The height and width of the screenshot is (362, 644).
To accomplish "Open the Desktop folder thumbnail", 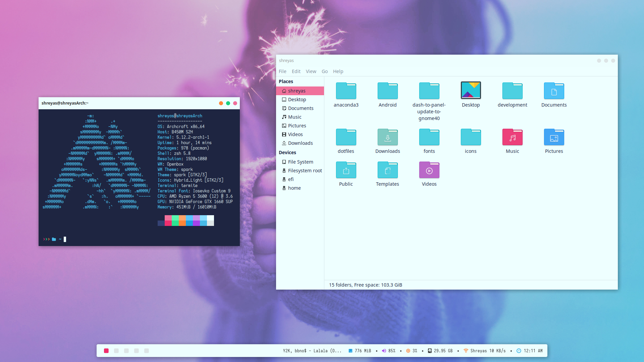I will (x=471, y=90).
